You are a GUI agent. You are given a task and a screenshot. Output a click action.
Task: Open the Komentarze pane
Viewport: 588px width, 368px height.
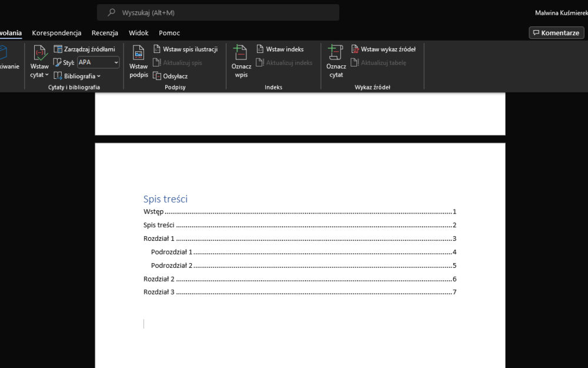(556, 32)
